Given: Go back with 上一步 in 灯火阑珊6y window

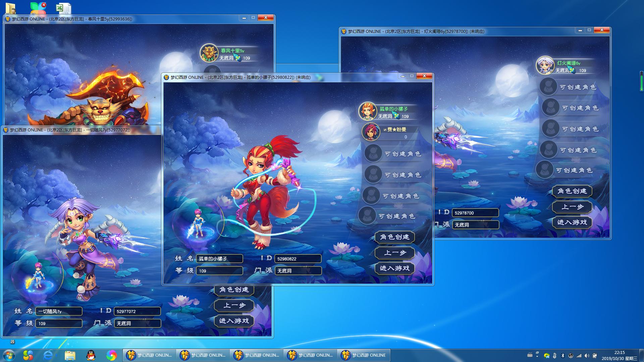Looking at the screenshot, I should (x=572, y=207).
